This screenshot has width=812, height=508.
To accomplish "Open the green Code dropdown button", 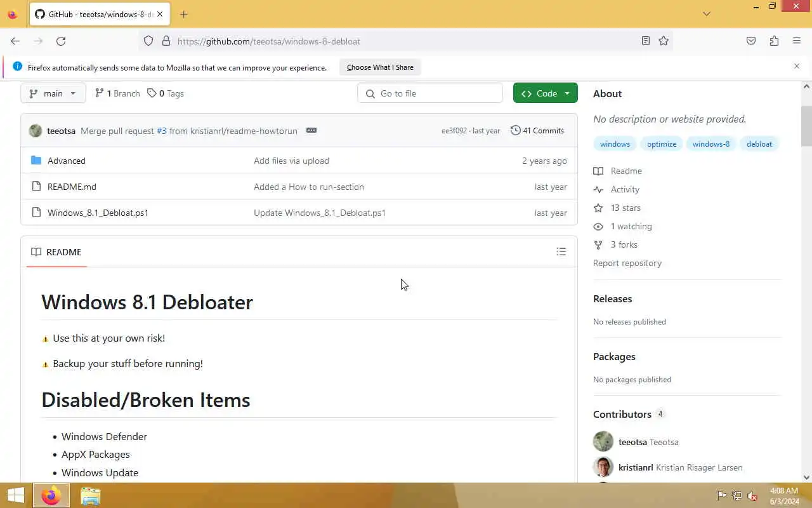I will point(546,93).
